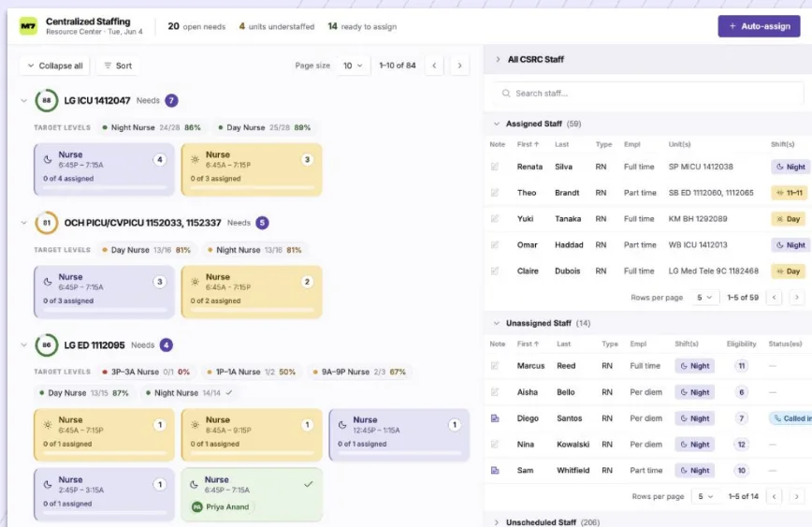Select LG ICU night Nurse 6:45P card
The width and height of the screenshot is (812, 527).
[x=104, y=169]
